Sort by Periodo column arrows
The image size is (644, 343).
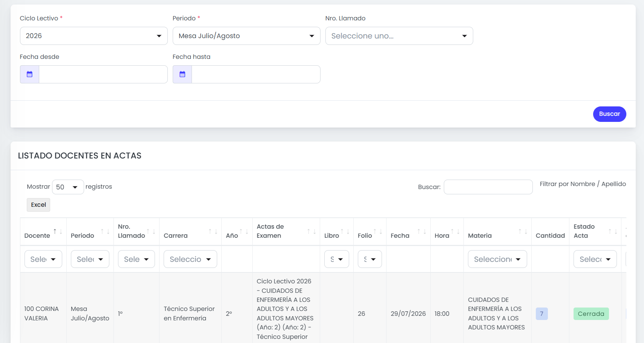pos(105,231)
